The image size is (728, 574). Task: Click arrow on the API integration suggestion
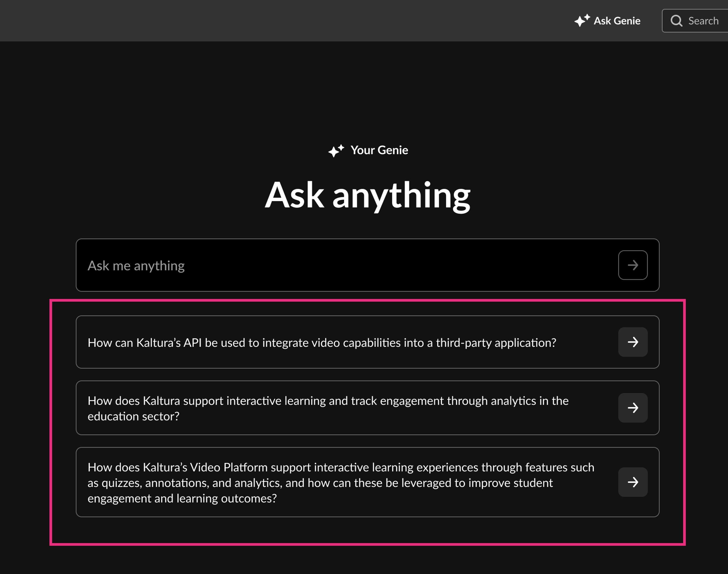click(633, 342)
